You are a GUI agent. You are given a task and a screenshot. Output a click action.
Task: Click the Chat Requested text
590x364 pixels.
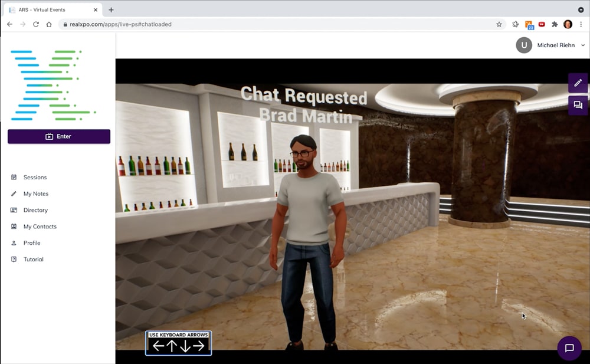(x=304, y=95)
